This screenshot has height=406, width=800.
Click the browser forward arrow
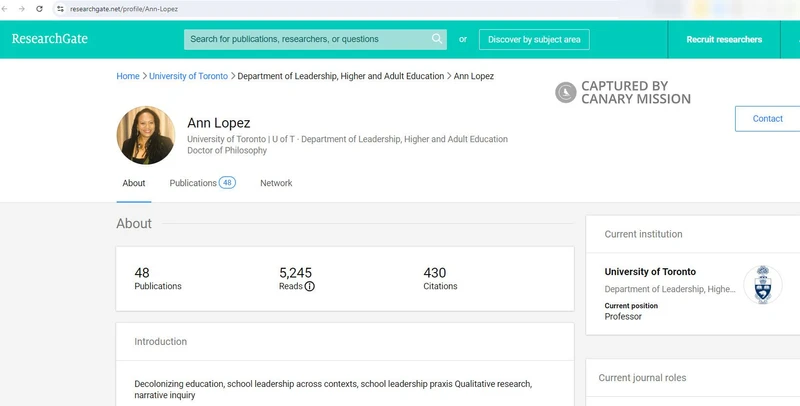coord(21,9)
